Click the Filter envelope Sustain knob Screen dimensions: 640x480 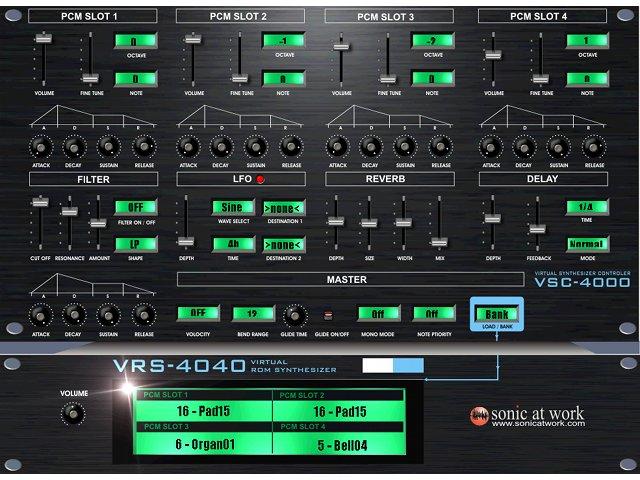coord(109,316)
